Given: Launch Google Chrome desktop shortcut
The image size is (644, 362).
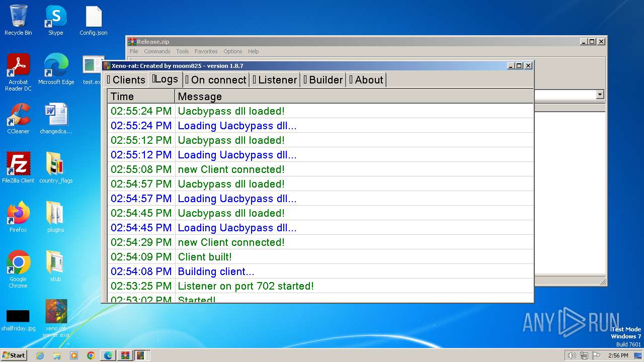Looking at the screenshot, I should tap(18, 269).
